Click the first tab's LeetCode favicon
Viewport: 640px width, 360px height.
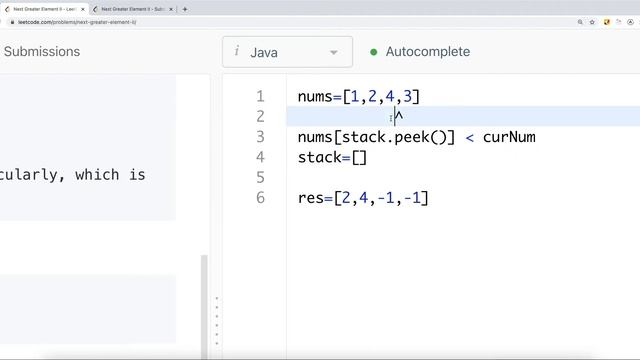7,9
